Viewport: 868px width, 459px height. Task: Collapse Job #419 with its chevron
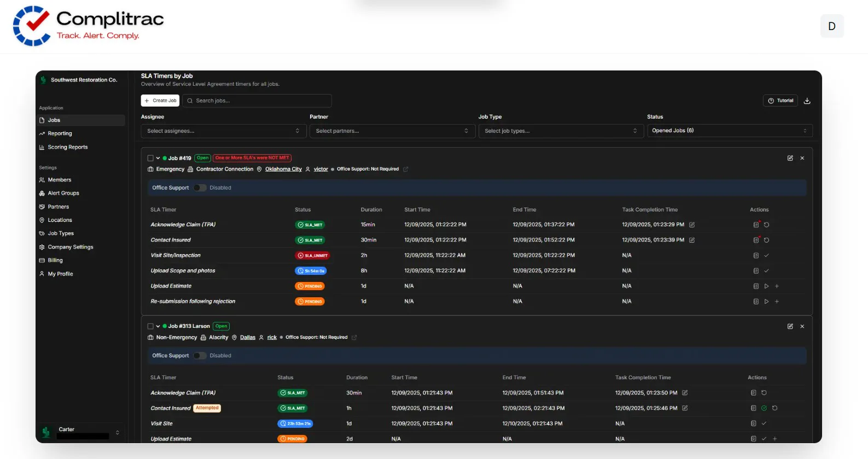[x=158, y=158]
